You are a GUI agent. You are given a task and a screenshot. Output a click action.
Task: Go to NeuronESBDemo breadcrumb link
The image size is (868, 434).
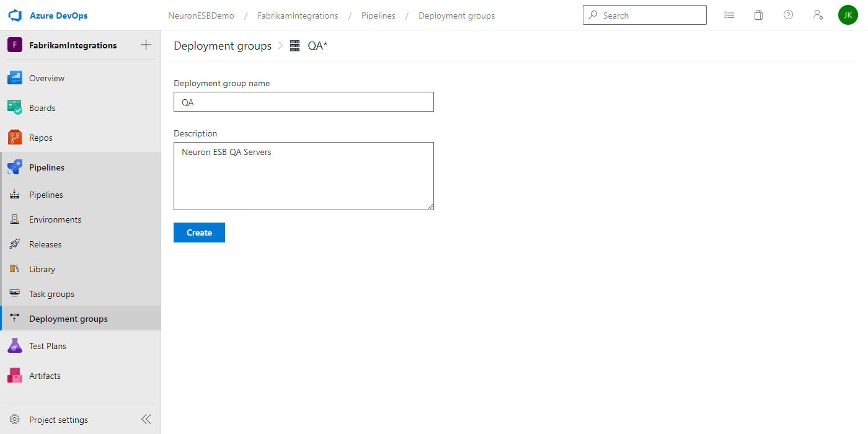(201, 15)
